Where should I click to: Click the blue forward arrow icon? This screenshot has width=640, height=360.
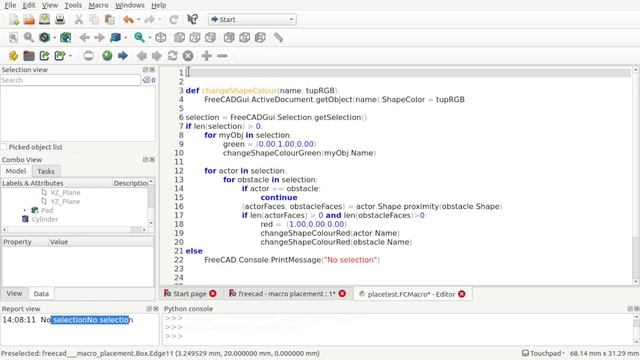[123, 56]
